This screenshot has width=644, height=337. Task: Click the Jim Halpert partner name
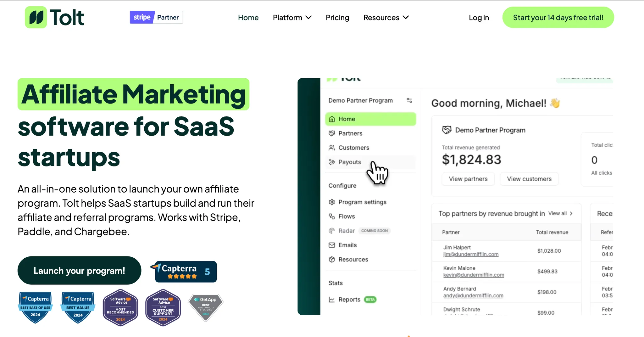(x=457, y=248)
